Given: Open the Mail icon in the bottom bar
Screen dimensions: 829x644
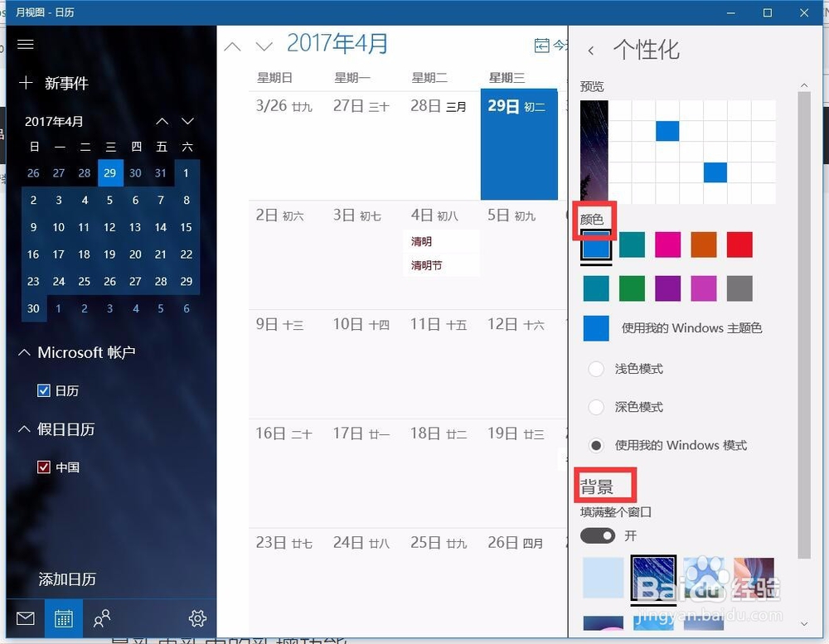Looking at the screenshot, I should point(25,618).
